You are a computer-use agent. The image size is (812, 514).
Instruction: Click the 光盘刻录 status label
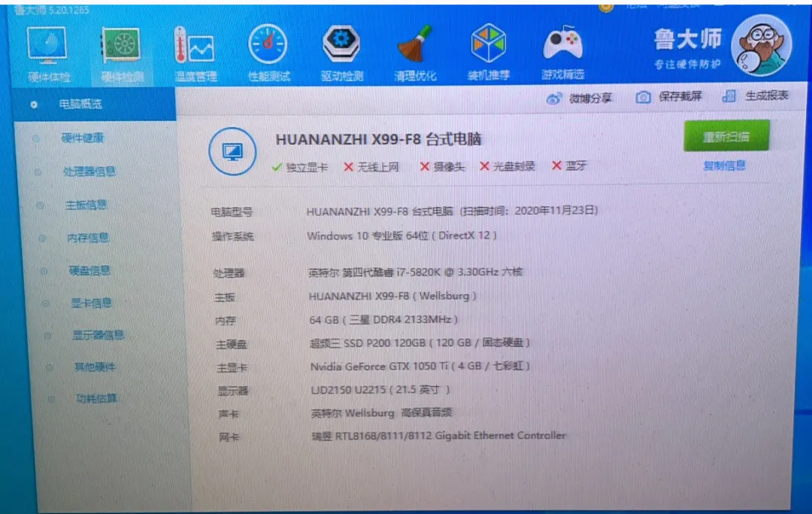tap(514, 166)
